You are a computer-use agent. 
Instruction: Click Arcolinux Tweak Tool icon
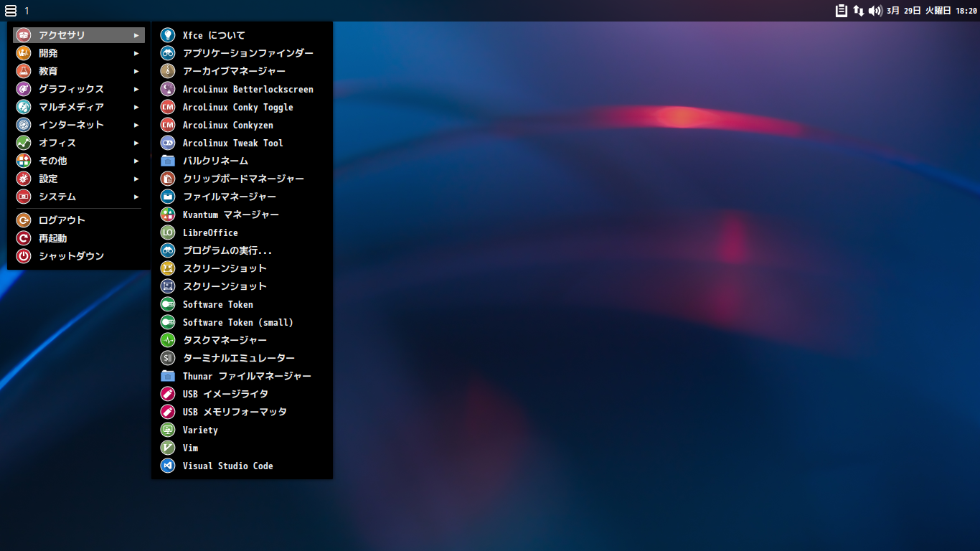pyautogui.click(x=167, y=143)
